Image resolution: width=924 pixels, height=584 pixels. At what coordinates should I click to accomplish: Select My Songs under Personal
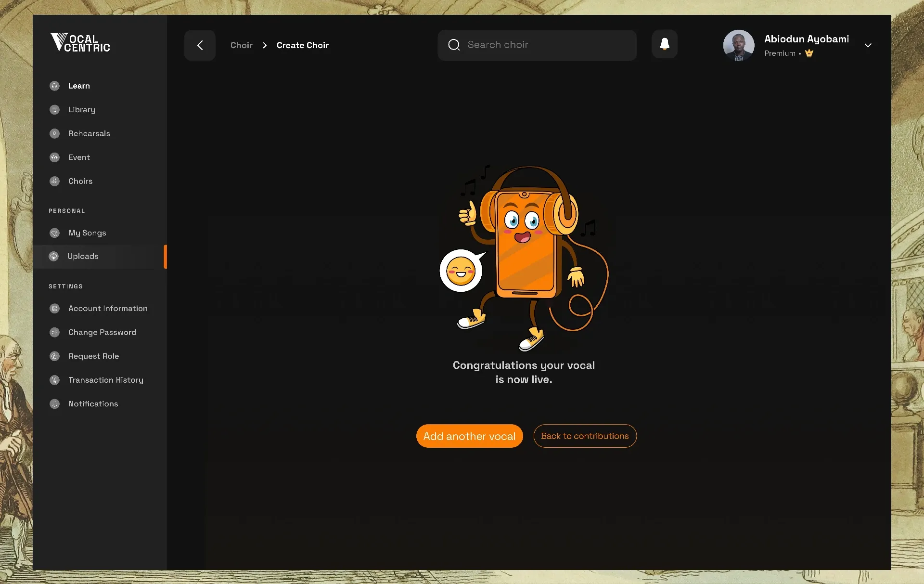[87, 233]
